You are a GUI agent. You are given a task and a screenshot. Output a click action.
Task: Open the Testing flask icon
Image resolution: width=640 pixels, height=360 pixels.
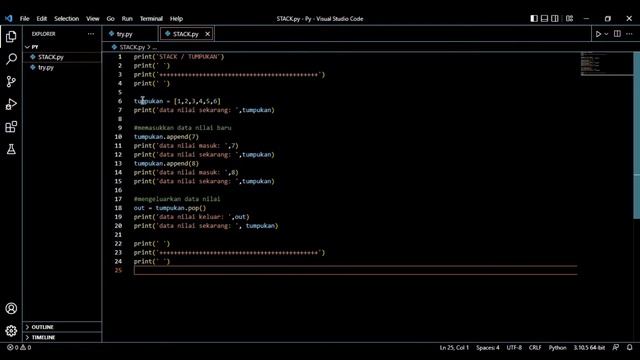[x=11, y=149]
